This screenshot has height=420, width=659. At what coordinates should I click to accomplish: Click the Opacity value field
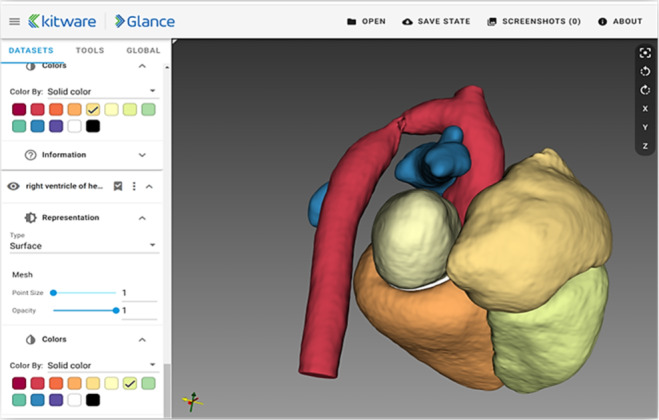pos(139,311)
